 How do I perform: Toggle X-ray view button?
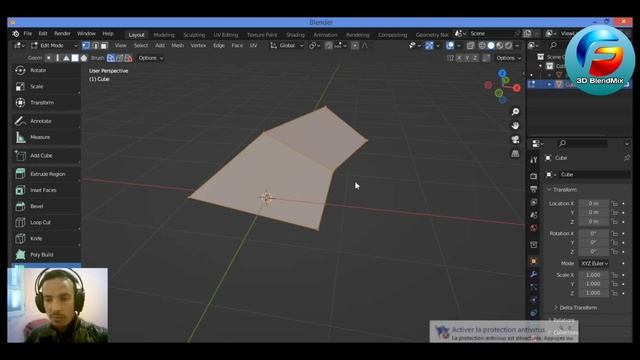pyautogui.click(x=471, y=46)
